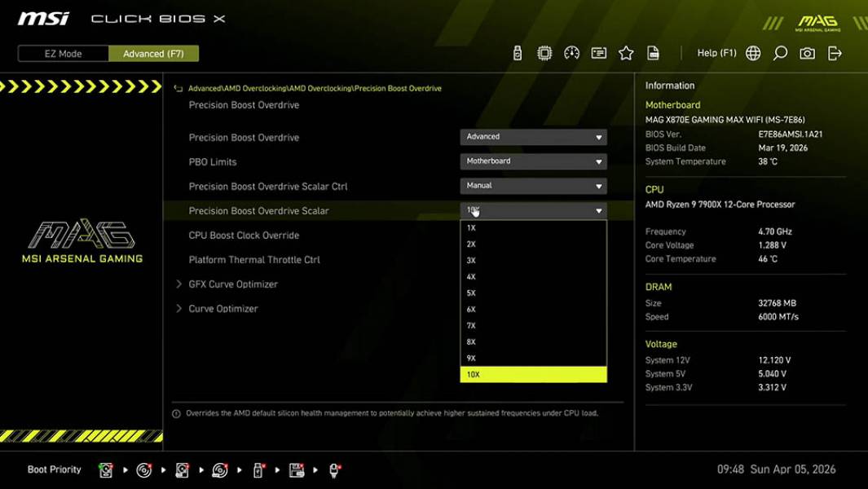Open the Favorites star icon
The width and height of the screenshot is (868, 489).
[626, 52]
